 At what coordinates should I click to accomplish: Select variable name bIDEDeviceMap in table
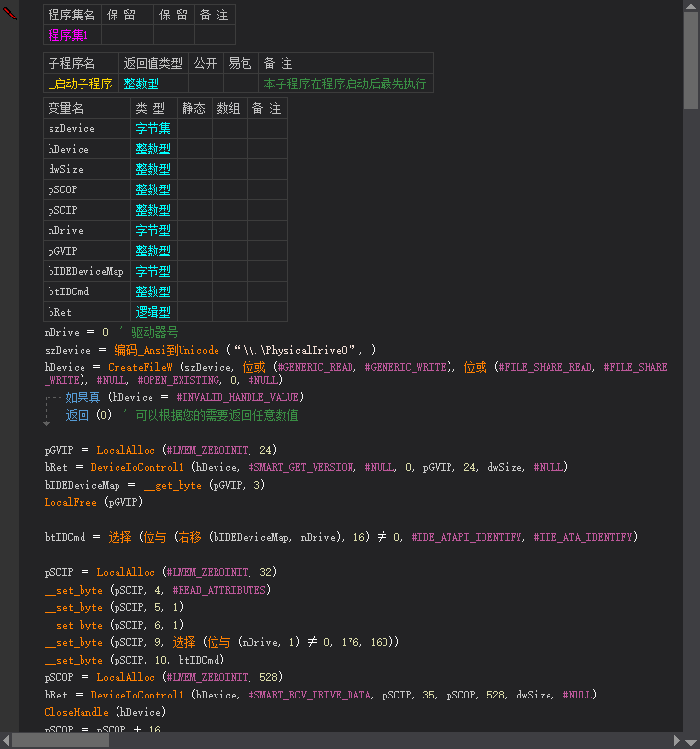(86, 271)
